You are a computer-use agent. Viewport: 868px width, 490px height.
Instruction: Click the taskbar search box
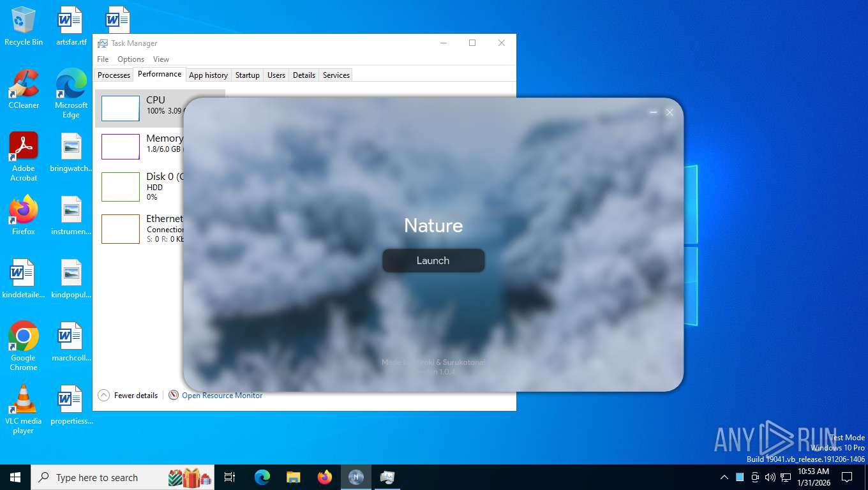click(x=124, y=477)
